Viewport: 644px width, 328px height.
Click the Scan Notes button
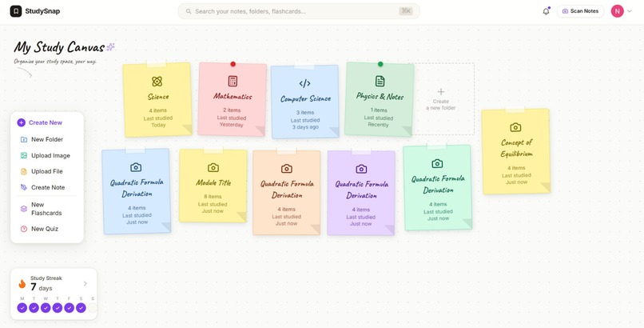pyautogui.click(x=580, y=11)
